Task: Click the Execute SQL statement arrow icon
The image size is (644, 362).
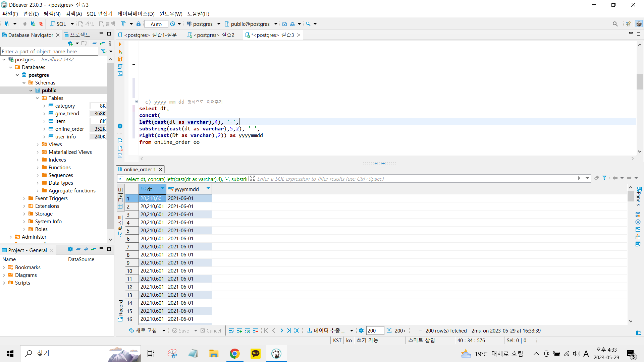Action: point(120,44)
